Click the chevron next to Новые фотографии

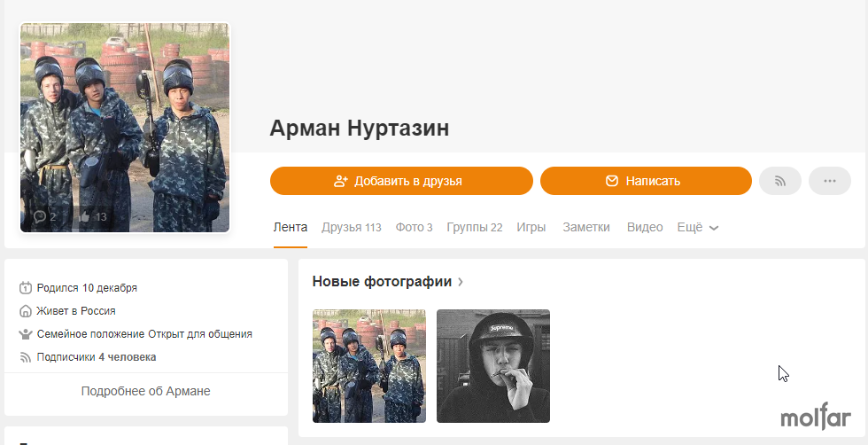click(x=460, y=282)
